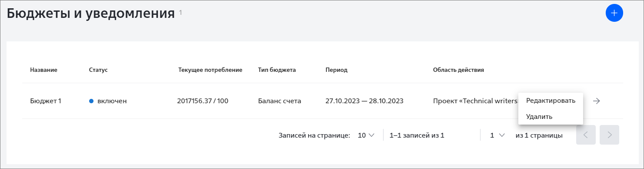Click the Название column header
This screenshot has height=169, width=644.
43,70
